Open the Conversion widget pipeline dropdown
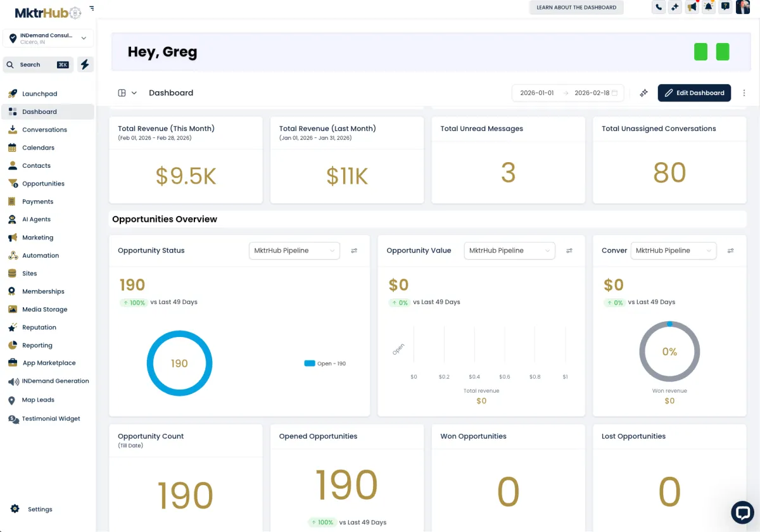The height and width of the screenshot is (532, 760). pyautogui.click(x=673, y=251)
